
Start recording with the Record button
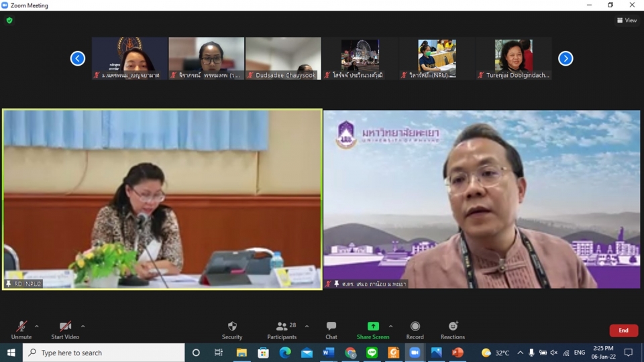coord(415,330)
